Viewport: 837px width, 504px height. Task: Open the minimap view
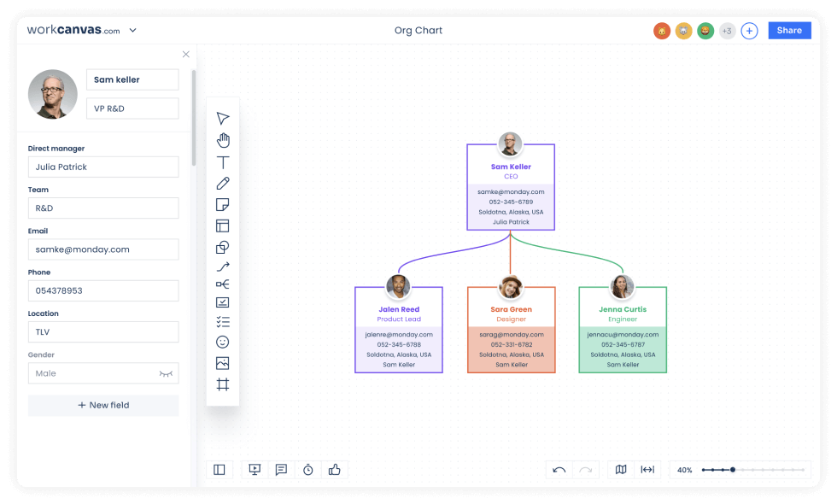click(621, 470)
